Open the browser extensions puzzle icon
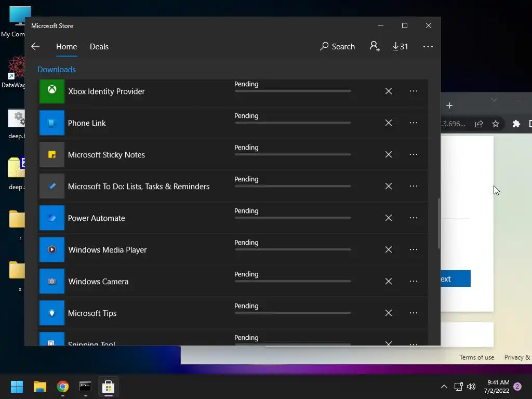The image size is (532, 399). (x=516, y=124)
